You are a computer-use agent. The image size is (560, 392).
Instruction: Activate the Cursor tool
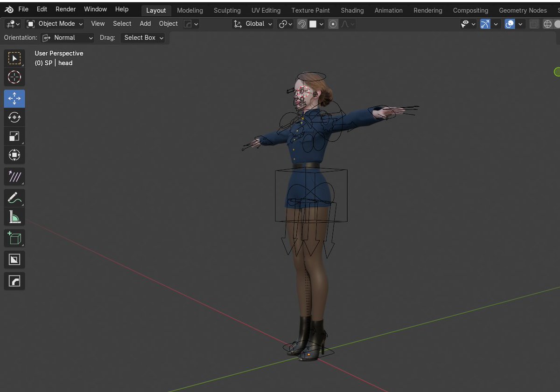click(14, 77)
